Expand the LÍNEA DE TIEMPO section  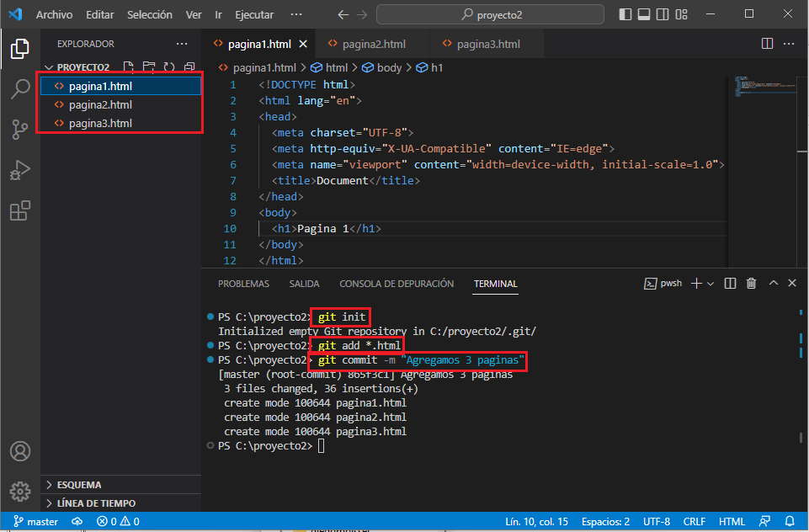[120, 503]
